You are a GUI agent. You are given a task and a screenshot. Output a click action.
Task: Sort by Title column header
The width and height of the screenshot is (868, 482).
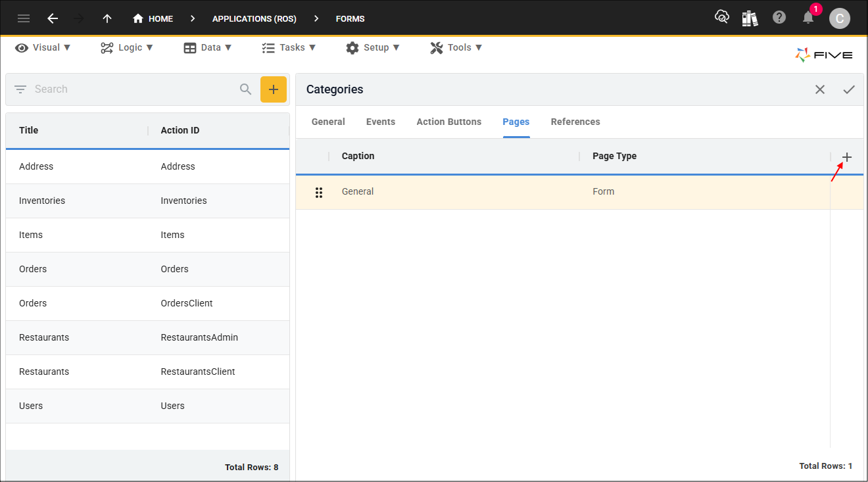click(29, 130)
